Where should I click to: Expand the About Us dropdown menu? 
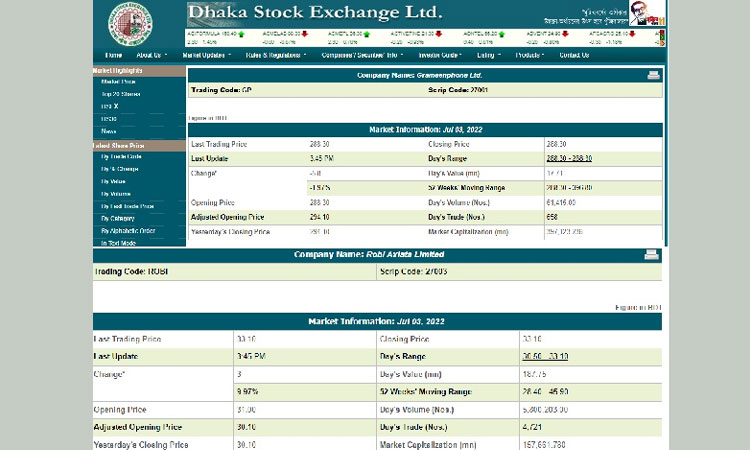pos(149,55)
